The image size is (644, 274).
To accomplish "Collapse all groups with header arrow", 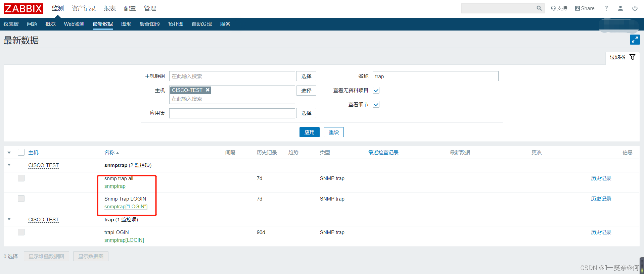I will [x=9, y=153].
